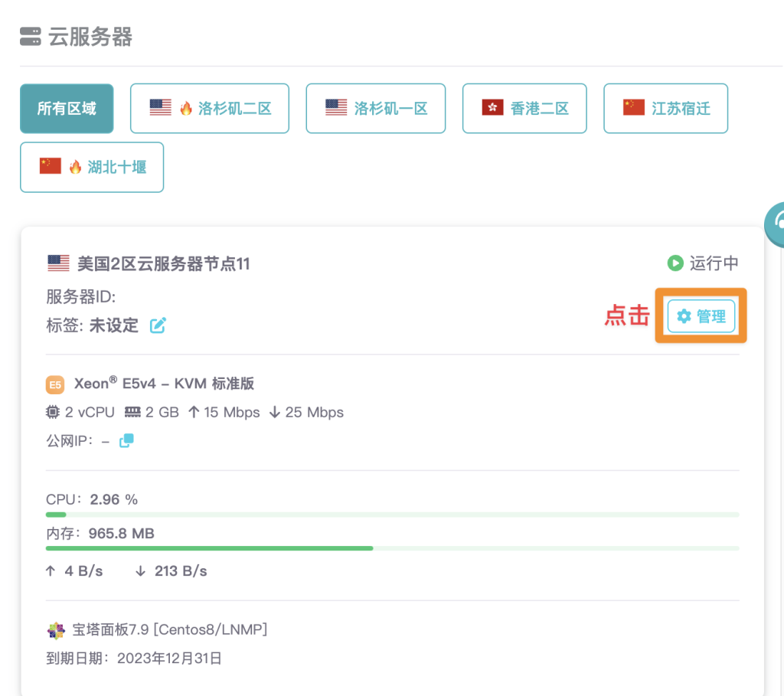
Task: Click the text 宝塔面板7.9 [Centos8/LNMP]
Action: coord(170,629)
